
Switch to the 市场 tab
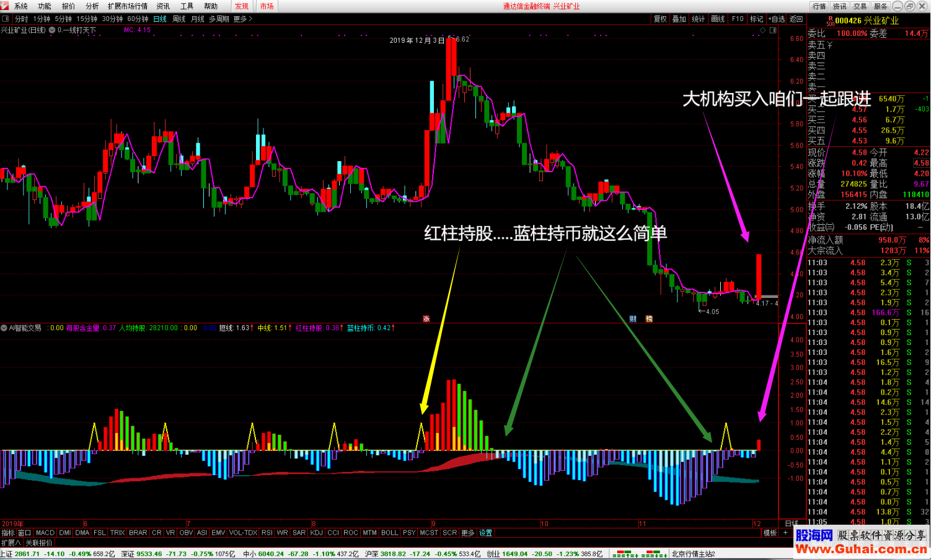point(267,6)
